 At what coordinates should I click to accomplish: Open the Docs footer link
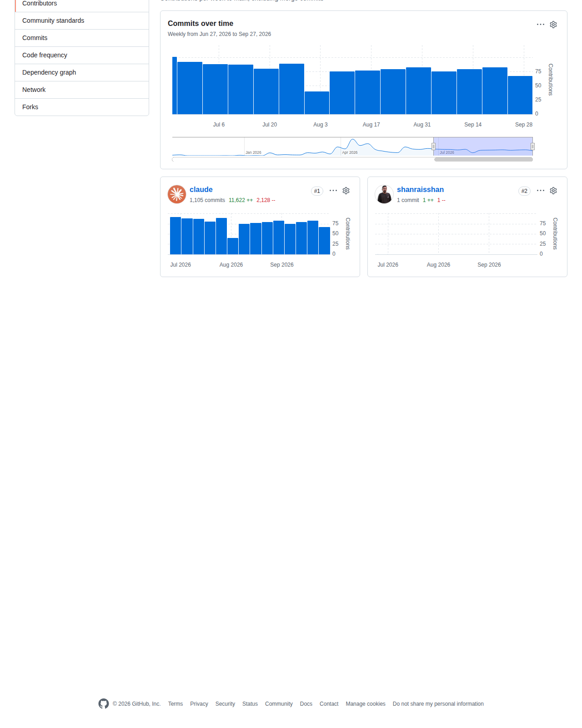click(306, 704)
